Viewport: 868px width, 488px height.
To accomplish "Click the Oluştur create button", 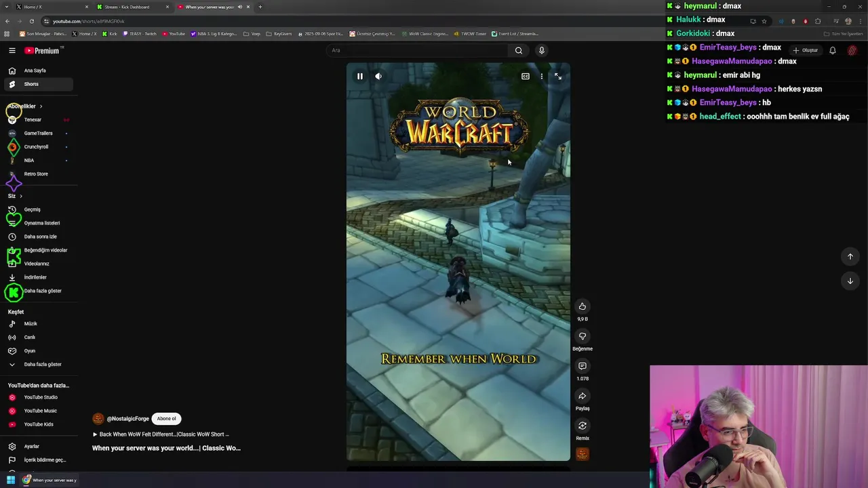I will [x=806, y=50].
